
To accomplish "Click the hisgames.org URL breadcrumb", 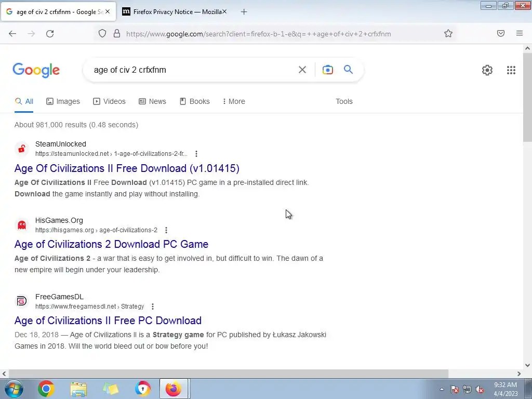I will point(96,230).
